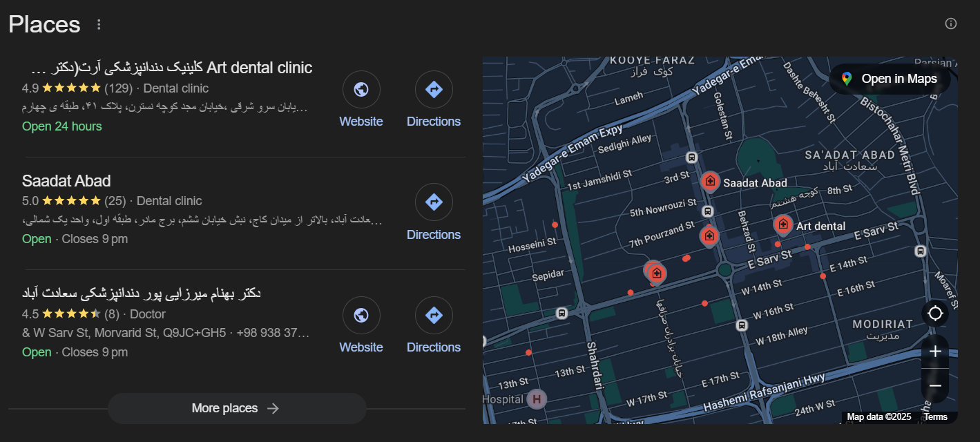This screenshot has width=980, height=442.
Task: Center map on my current location
Action: [x=935, y=314]
